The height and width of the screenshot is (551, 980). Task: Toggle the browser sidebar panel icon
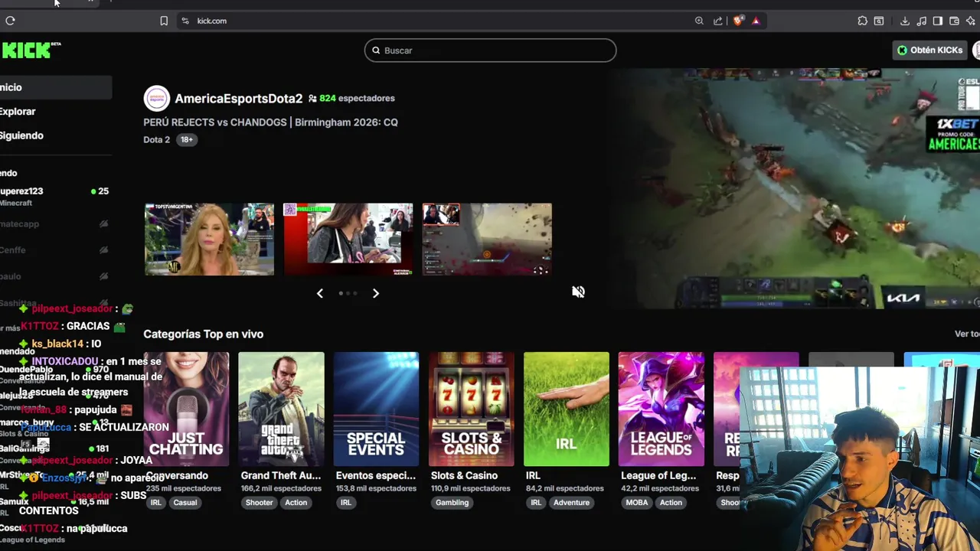point(937,21)
